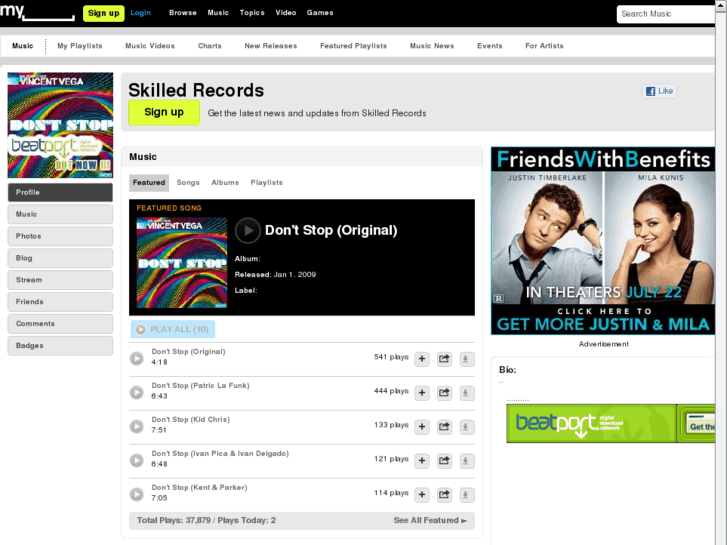Open the Blog sidebar section

60,258
